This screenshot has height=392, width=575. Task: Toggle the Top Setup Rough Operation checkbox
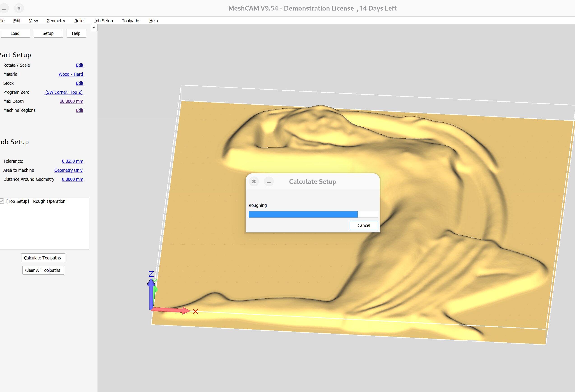coord(2,201)
